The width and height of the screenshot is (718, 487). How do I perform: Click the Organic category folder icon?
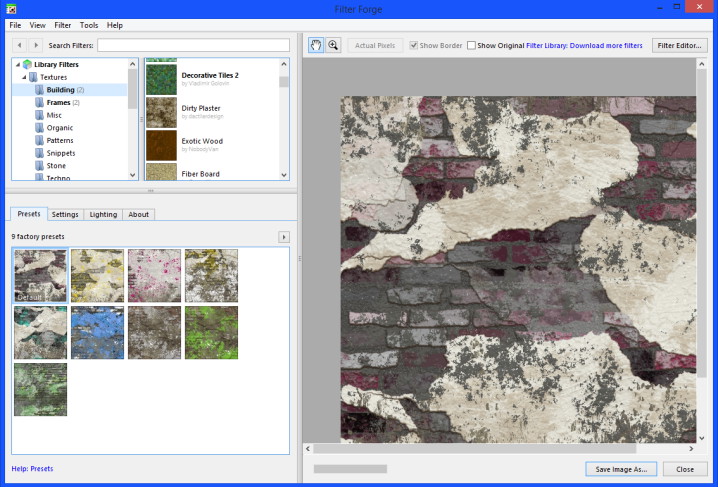click(x=40, y=128)
